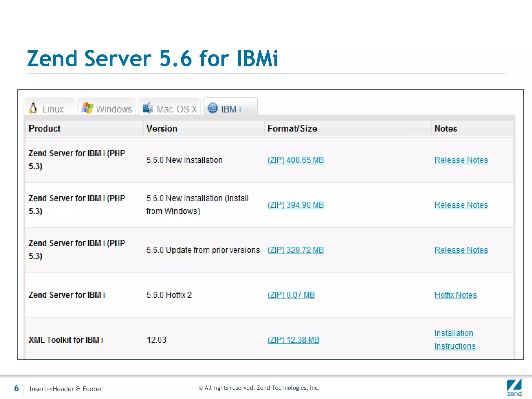Image resolution: width=532 pixels, height=399 pixels.
Task: Click slide number 6 in footer
Action: tap(16, 388)
